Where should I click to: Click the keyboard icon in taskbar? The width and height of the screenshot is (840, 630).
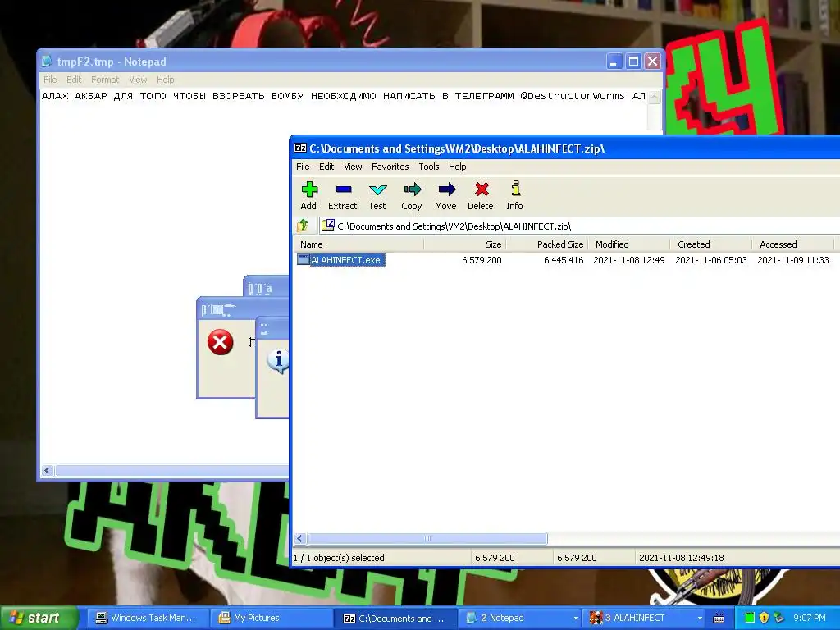pyautogui.click(x=719, y=619)
